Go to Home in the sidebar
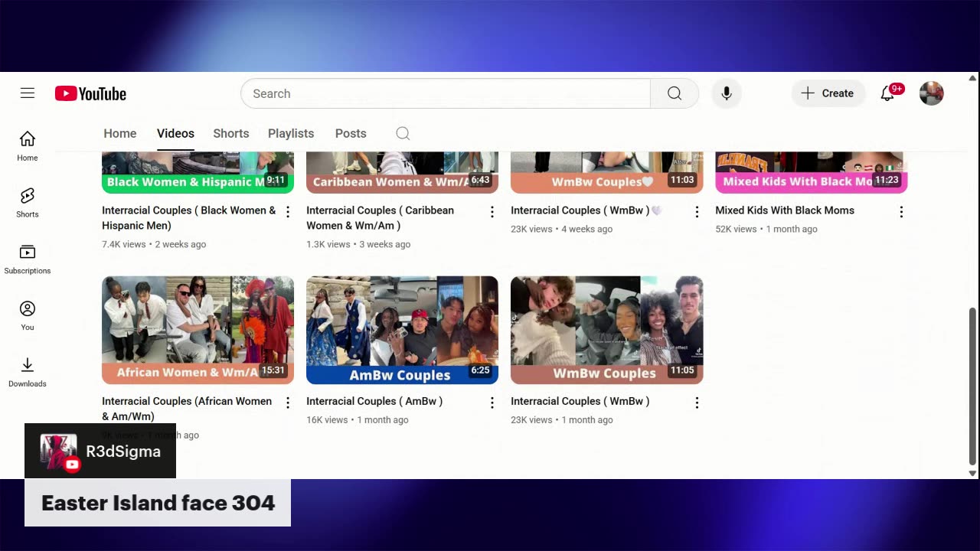Viewport: 980px width, 551px height. [28, 145]
